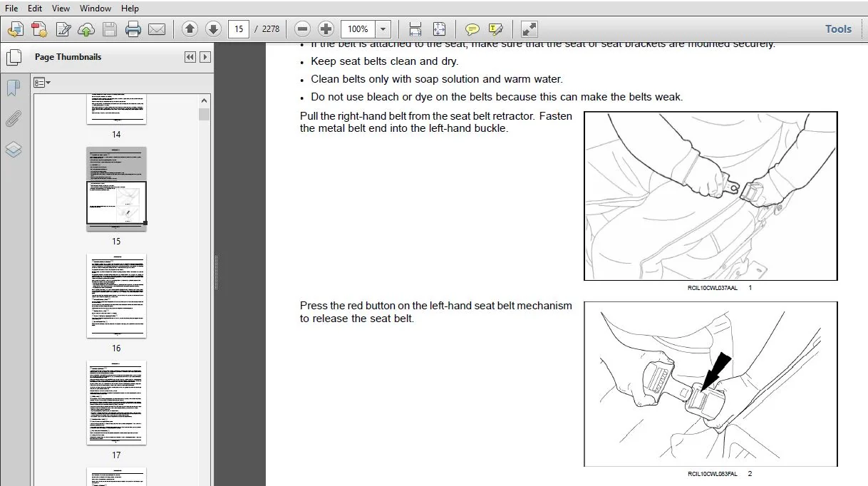Screen dimensions: 868x486
Task: Switch to read mode expand icon
Action: 529,29
